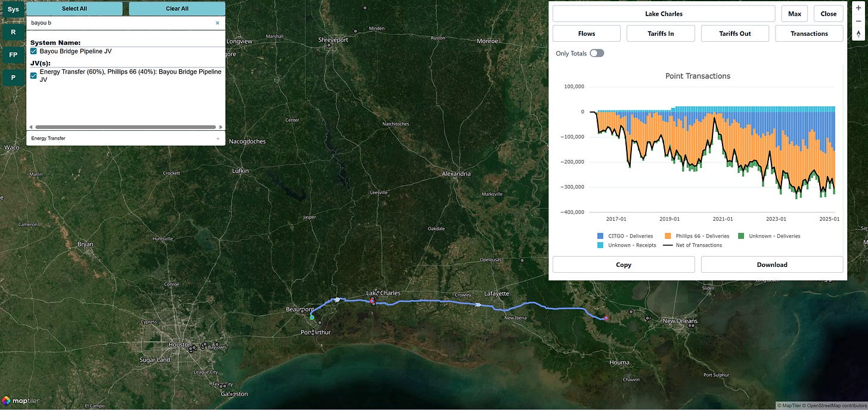Viewport: 868px width, 410px height.
Task: Open the P sidebar panel
Action: click(13, 78)
